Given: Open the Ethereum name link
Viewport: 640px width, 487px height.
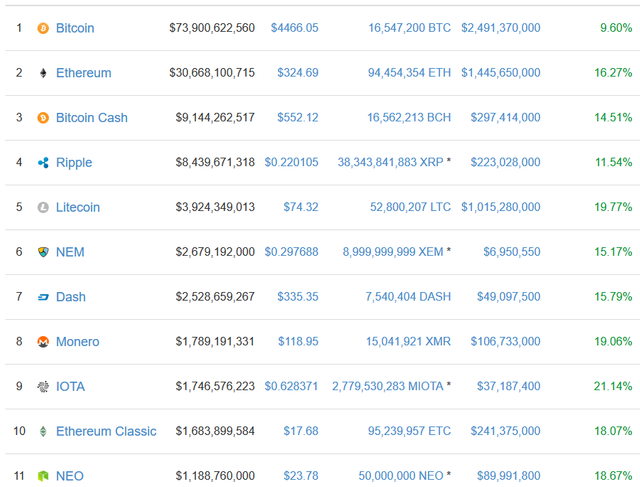Looking at the screenshot, I should 84,73.
